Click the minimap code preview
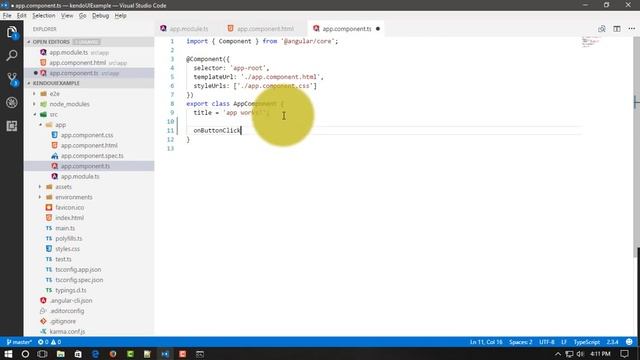Screen dimensions: 640x360 (591, 42)
